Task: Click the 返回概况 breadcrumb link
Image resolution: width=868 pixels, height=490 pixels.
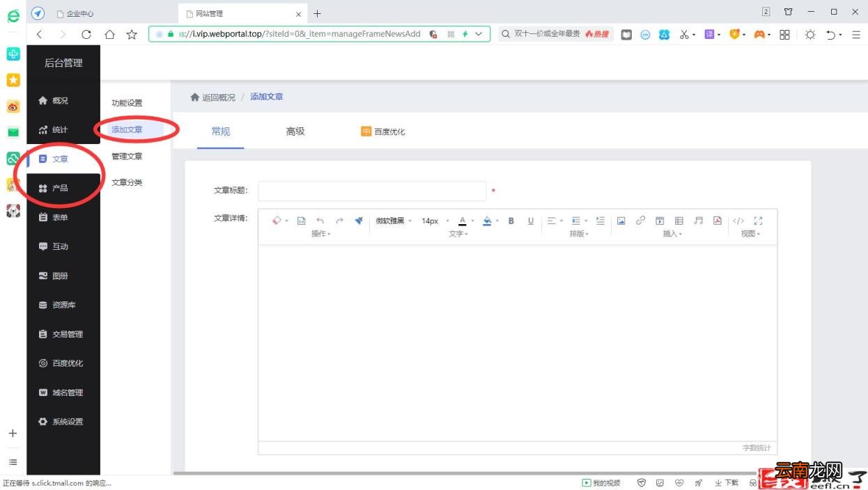Action: (x=213, y=97)
